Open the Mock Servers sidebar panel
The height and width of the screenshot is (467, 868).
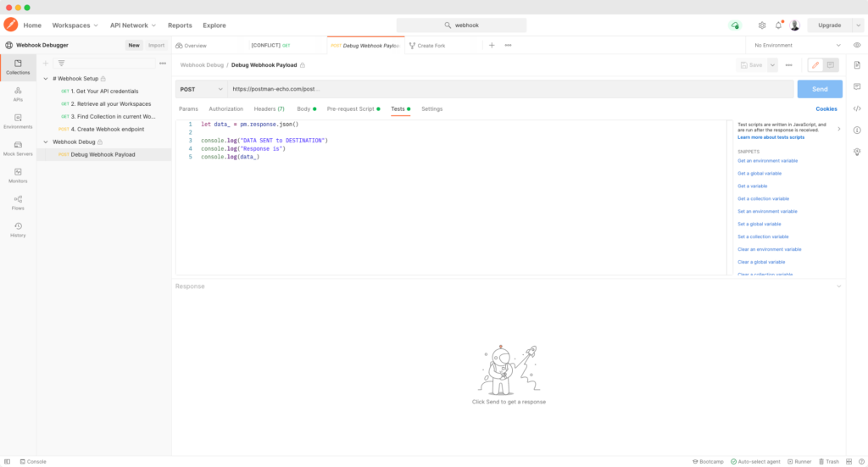click(x=18, y=148)
